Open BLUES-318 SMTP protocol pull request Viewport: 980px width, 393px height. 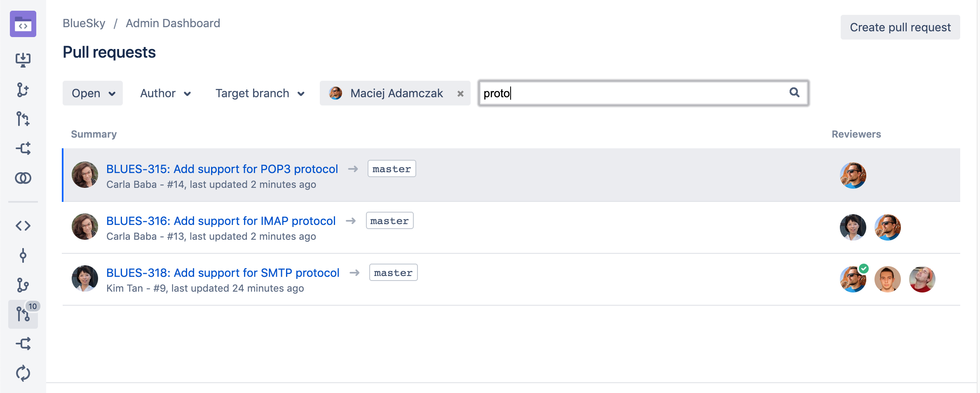(x=223, y=272)
